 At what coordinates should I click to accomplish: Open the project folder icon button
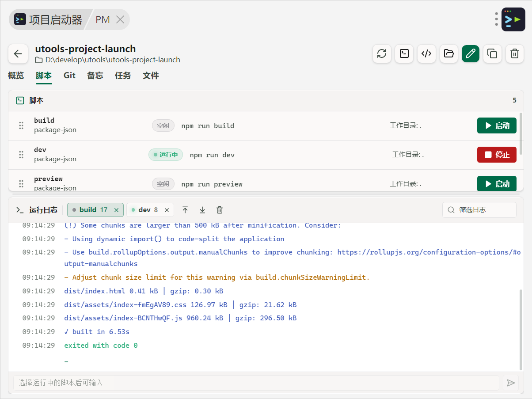pos(448,54)
